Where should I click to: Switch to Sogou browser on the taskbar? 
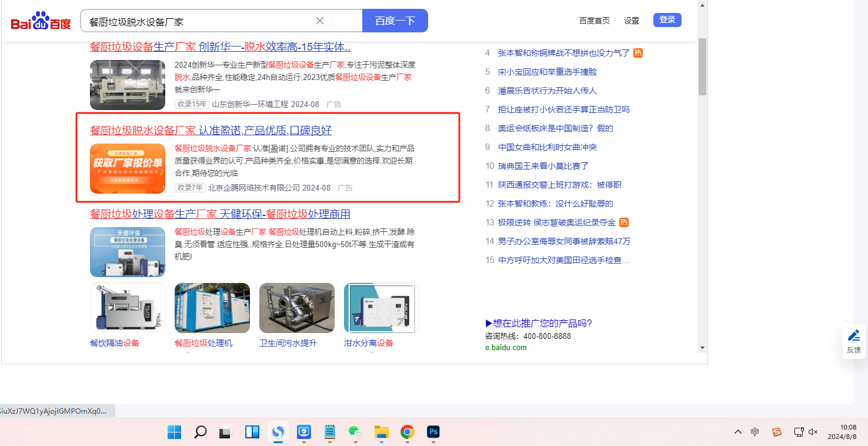point(278,432)
